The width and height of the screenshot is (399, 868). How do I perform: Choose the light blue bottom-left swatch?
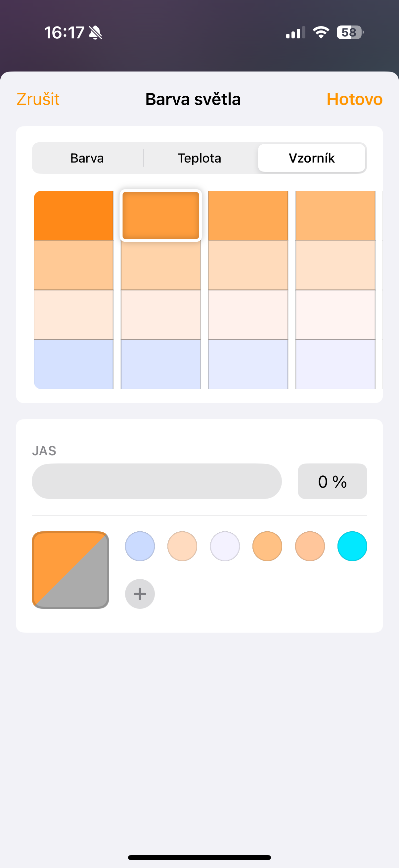(73, 364)
